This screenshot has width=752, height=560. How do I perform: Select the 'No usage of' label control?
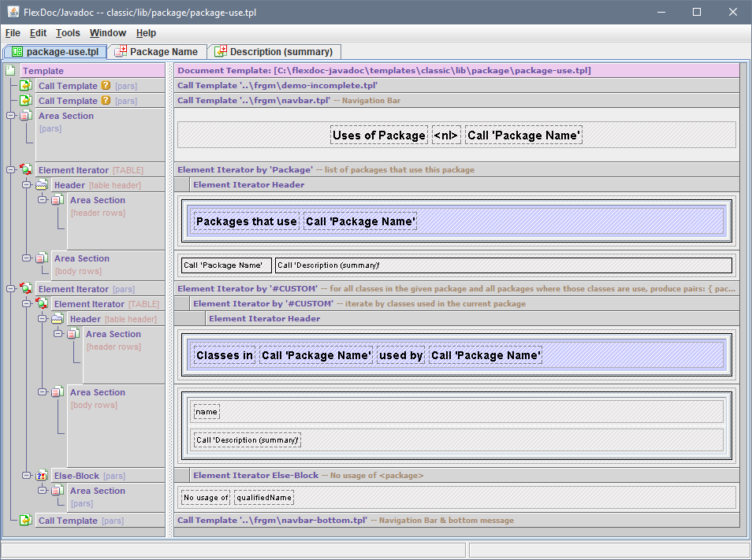click(x=205, y=498)
